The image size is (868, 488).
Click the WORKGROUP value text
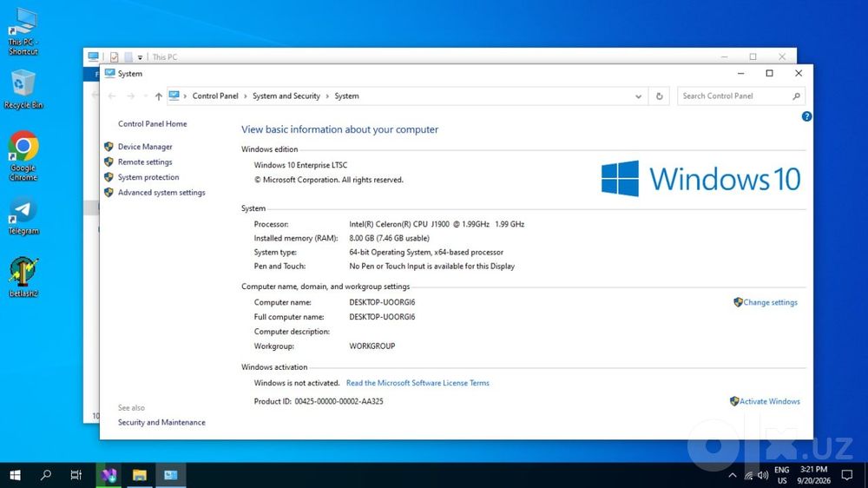click(372, 346)
